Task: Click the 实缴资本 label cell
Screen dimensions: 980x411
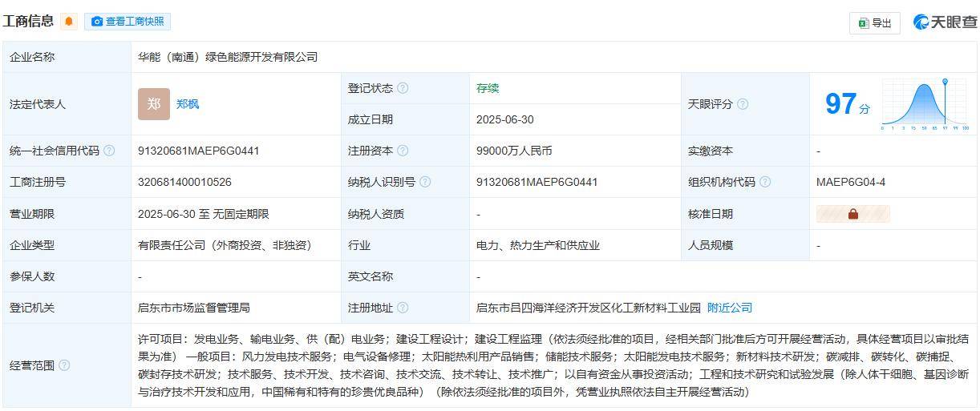Action: click(x=745, y=151)
